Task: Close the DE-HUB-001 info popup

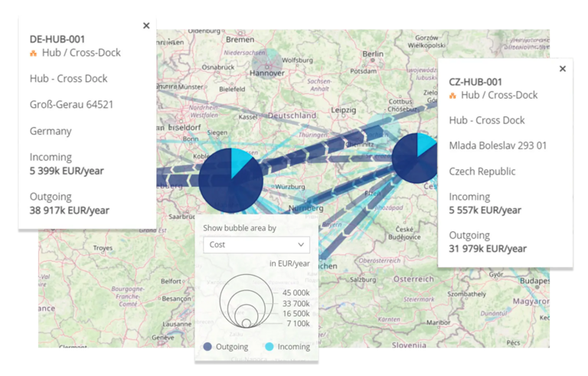Action: (x=146, y=25)
